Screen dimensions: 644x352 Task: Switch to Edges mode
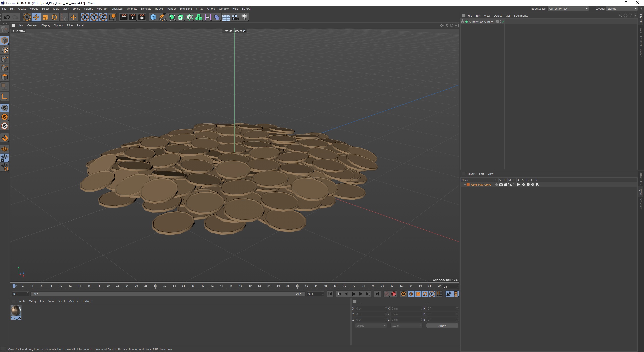[5, 68]
